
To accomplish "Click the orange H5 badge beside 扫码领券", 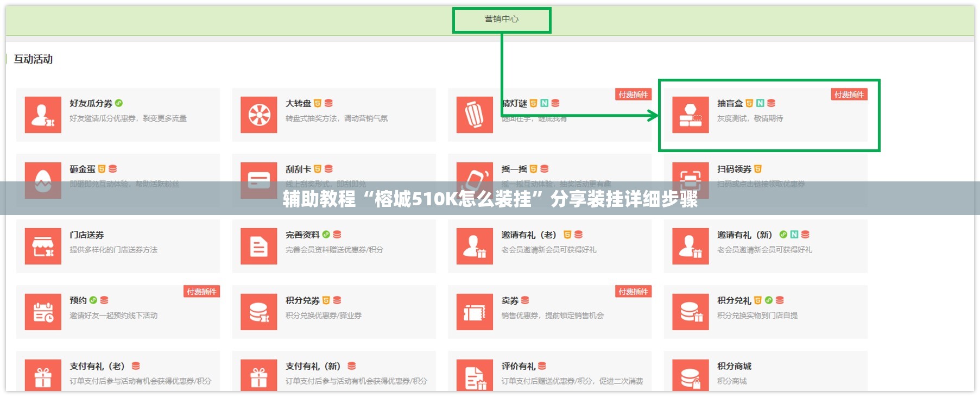I will 758,169.
